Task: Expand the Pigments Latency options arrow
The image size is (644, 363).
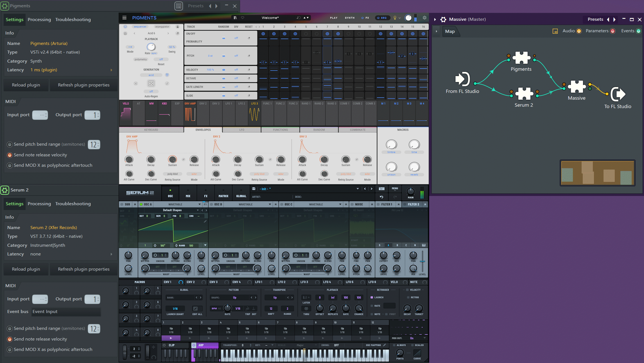Action: [x=111, y=70]
